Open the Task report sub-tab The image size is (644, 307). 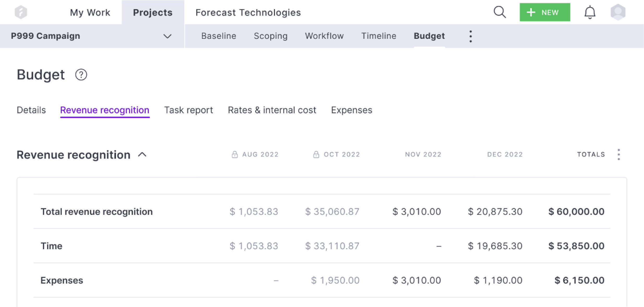tap(188, 110)
